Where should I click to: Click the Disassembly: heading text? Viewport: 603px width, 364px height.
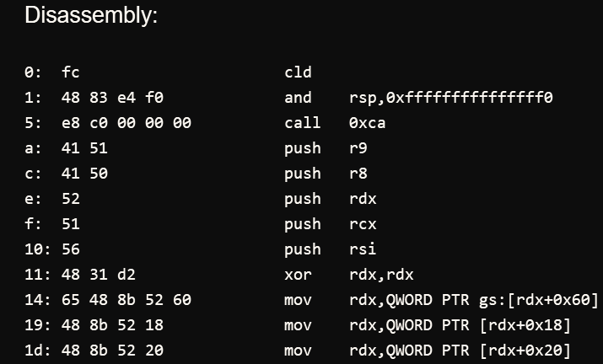tap(90, 16)
